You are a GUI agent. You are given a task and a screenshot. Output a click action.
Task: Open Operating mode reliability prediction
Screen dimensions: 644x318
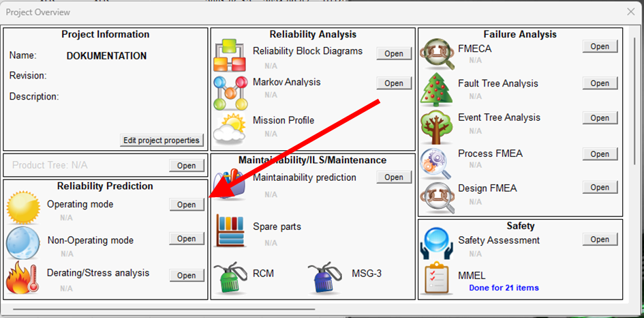pyautogui.click(x=187, y=205)
